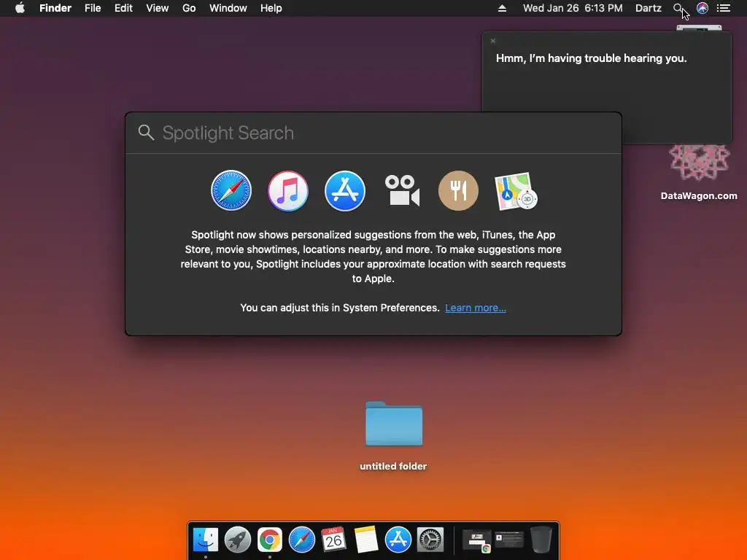Open the Apple menu
Screen dimensions: 747x560
(x=20, y=8)
